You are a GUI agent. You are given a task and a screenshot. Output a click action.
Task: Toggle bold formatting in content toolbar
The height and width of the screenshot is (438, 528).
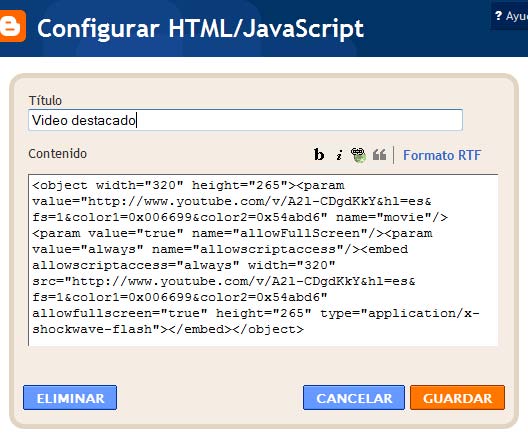pyautogui.click(x=319, y=155)
